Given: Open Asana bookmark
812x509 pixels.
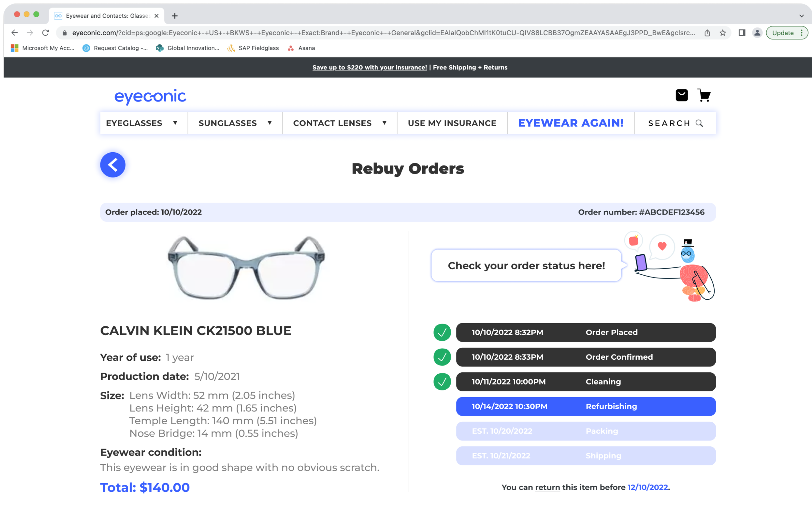Looking at the screenshot, I should [301, 48].
